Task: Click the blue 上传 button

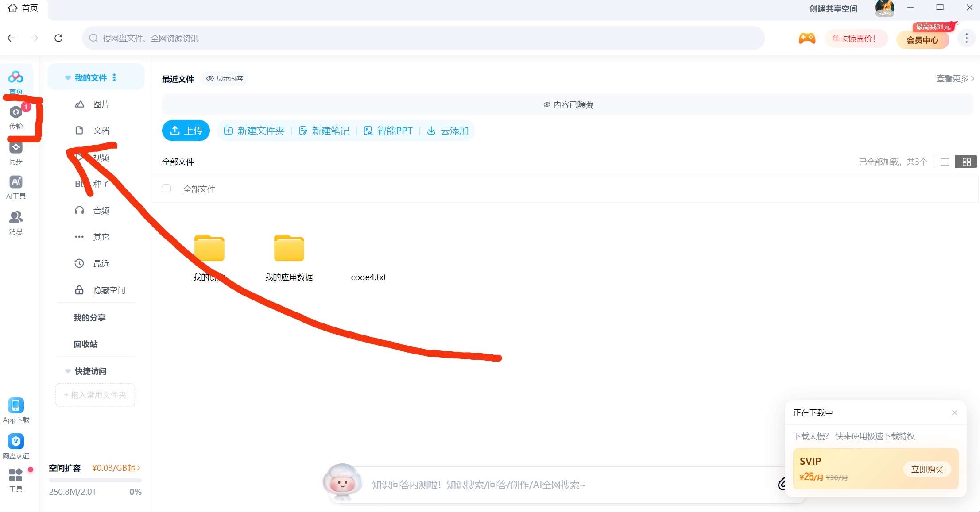Action: click(x=186, y=131)
